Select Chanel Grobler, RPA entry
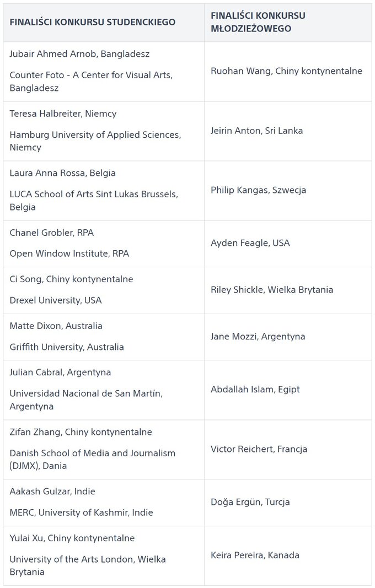The image size is (375, 588). [x=51, y=233]
